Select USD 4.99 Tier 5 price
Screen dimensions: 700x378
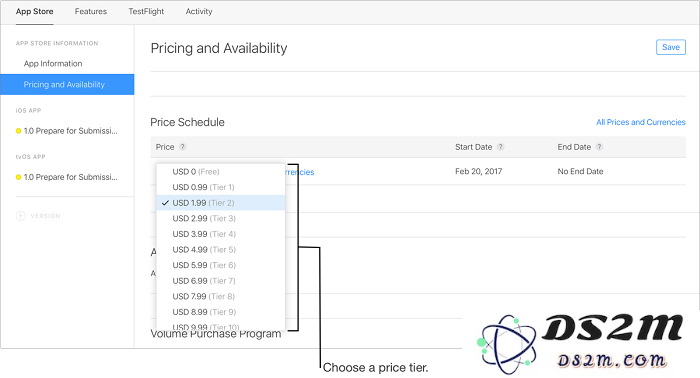[x=221, y=250]
